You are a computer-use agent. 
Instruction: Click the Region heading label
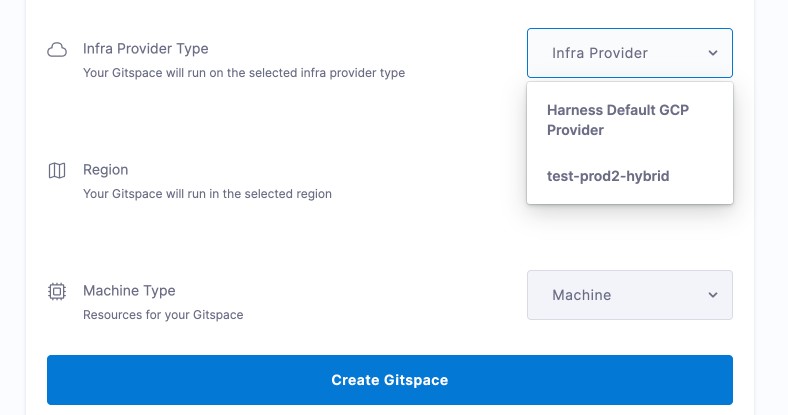pos(105,170)
